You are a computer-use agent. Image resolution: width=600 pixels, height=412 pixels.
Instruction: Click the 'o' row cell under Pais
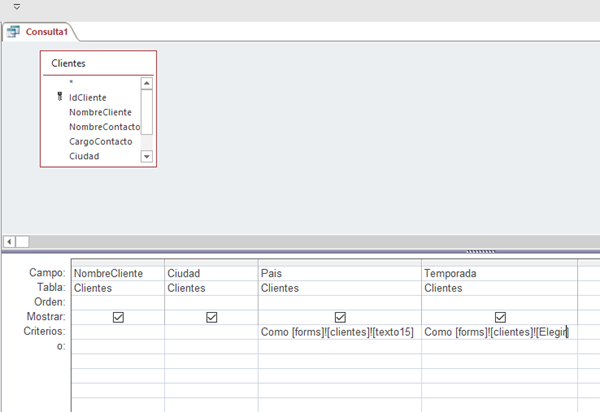(340, 347)
